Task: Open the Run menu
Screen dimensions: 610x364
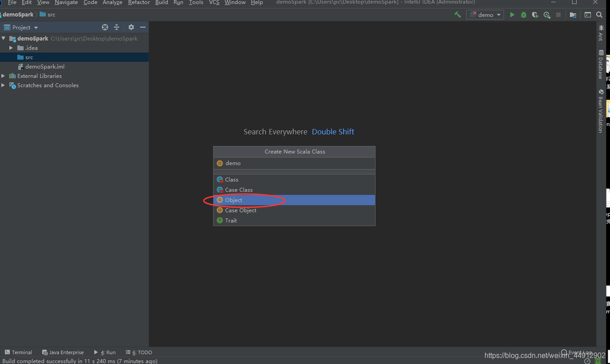Action: click(178, 2)
